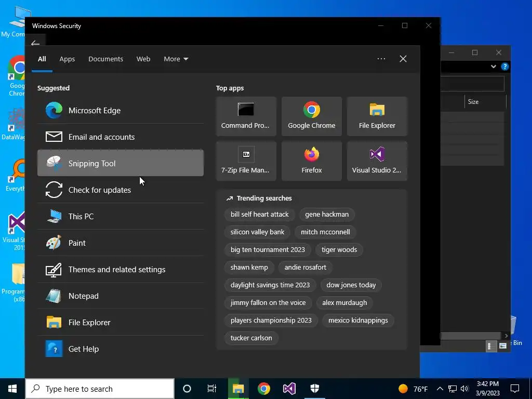Image resolution: width=532 pixels, height=399 pixels.
Task: Search trending 'tiger woods'
Action: pos(339,250)
